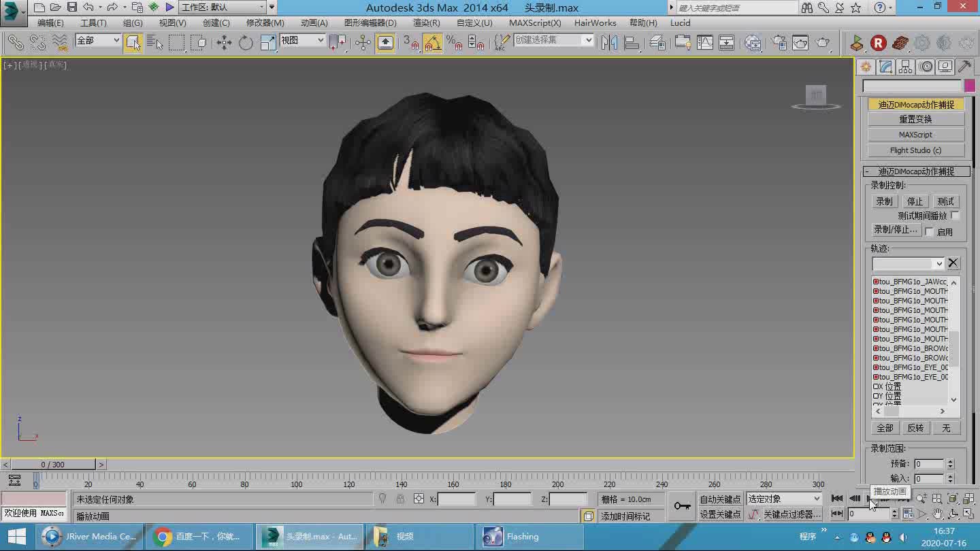Viewport: 980px width, 551px height.
Task: Click the 反转 invert button
Action: pos(915,428)
